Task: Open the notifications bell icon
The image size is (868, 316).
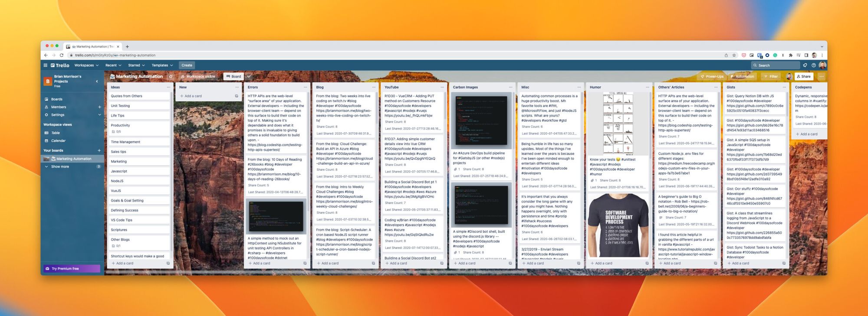Action: pyautogui.click(x=805, y=65)
